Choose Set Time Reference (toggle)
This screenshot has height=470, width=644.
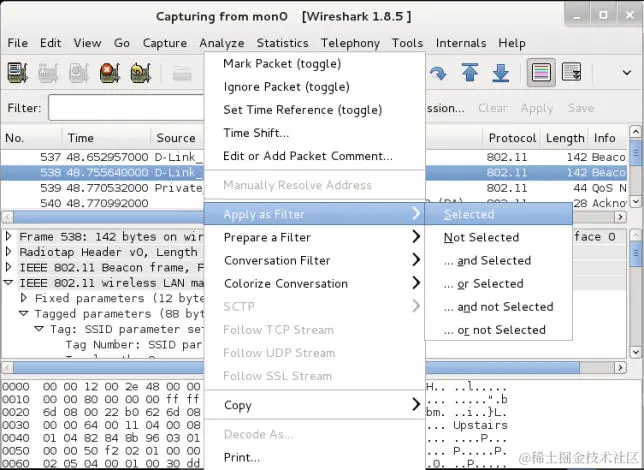coord(315,110)
